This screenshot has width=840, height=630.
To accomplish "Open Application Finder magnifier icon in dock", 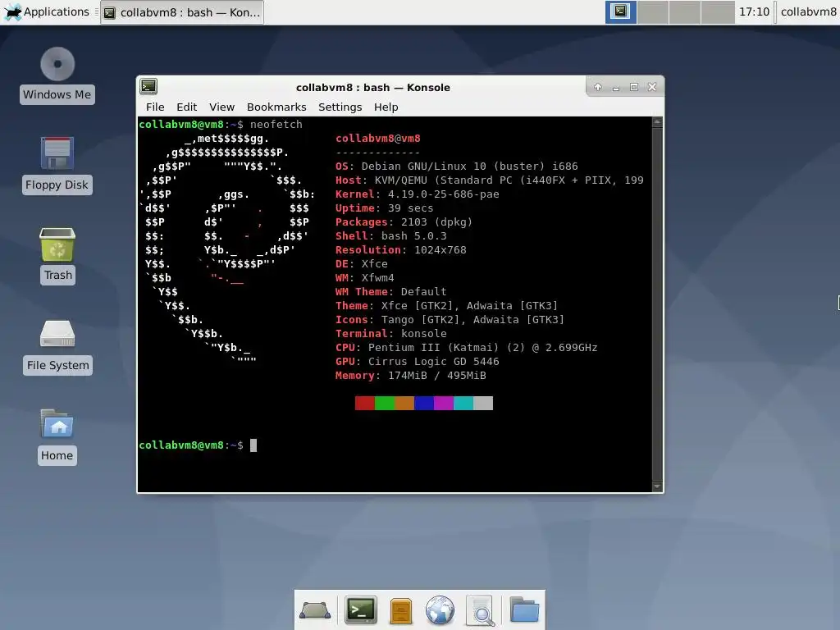I will click(480, 610).
